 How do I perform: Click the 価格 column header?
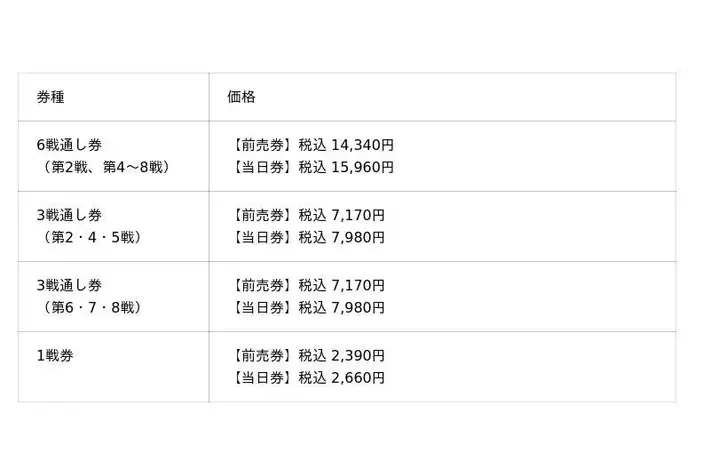(x=242, y=97)
